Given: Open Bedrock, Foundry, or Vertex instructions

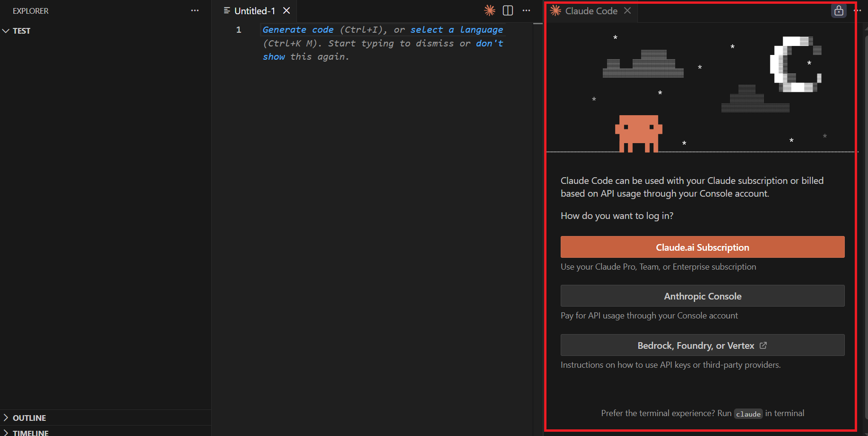Looking at the screenshot, I should point(702,345).
